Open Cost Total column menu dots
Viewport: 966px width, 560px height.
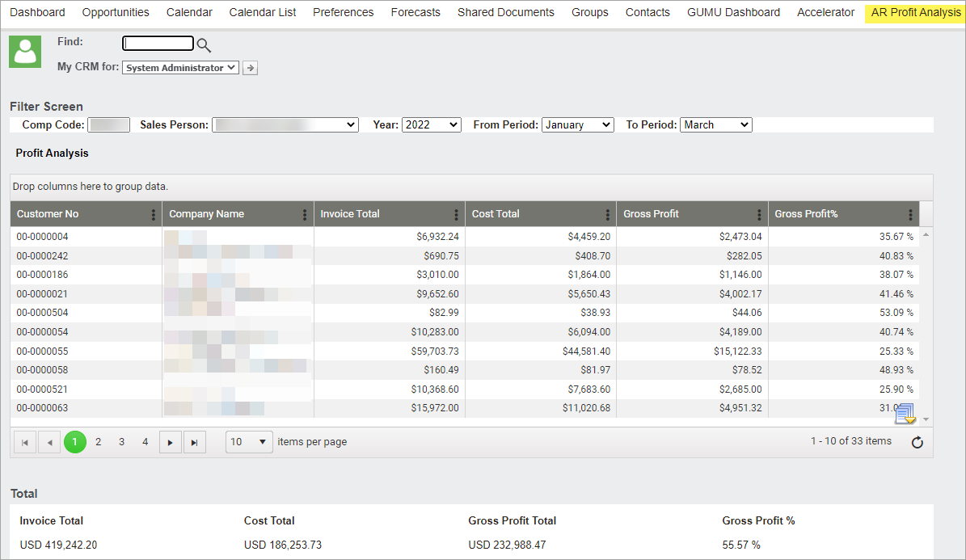[x=607, y=214]
